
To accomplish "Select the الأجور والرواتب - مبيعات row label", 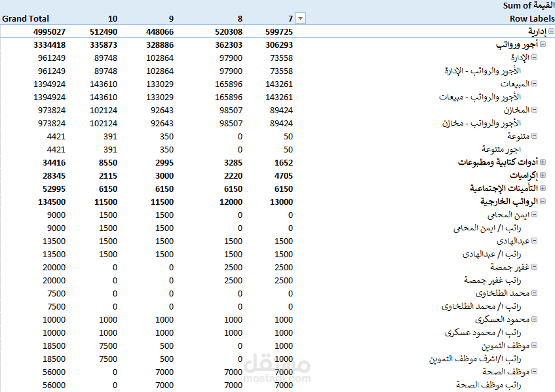I will [480, 98].
